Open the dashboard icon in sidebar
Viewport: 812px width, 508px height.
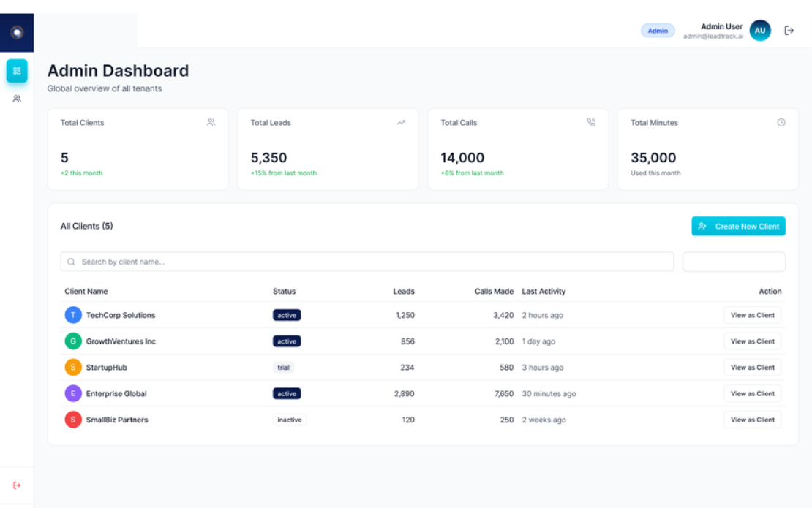(x=17, y=71)
